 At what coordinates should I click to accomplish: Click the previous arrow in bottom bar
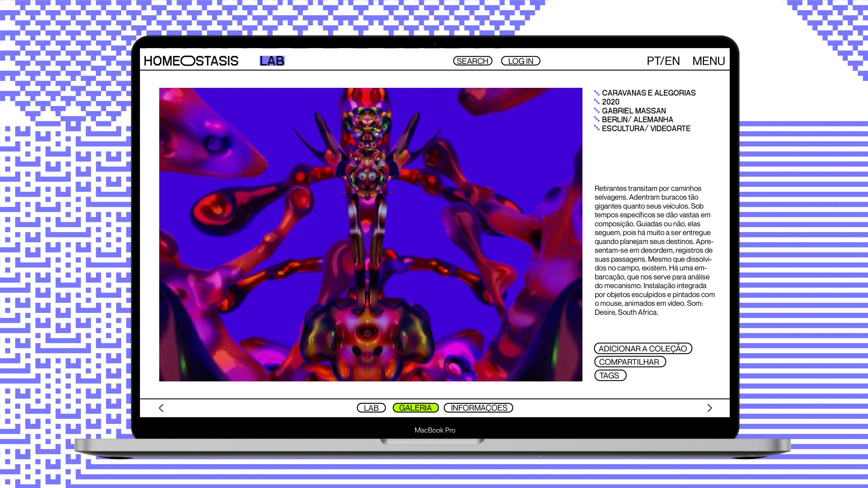click(x=161, y=408)
